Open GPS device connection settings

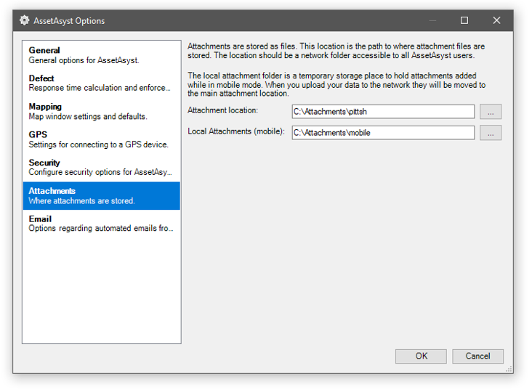coord(101,139)
